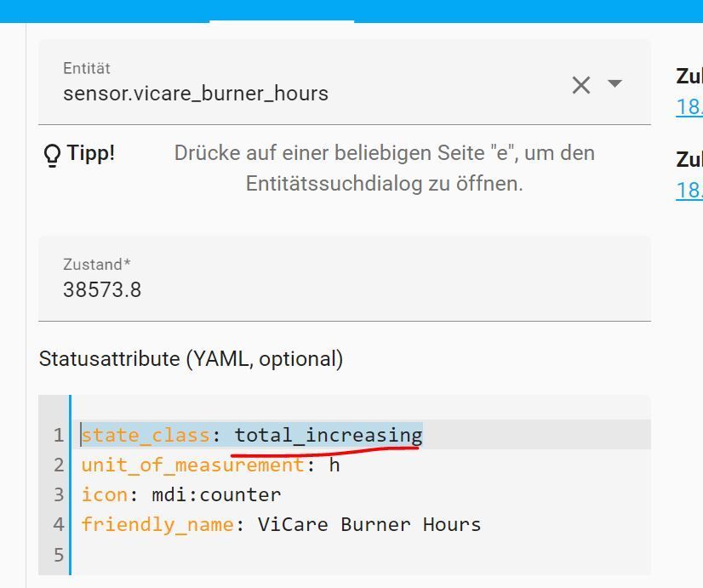Open the second "18." link on right
Screen dimensions: 703x588
(689, 189)
